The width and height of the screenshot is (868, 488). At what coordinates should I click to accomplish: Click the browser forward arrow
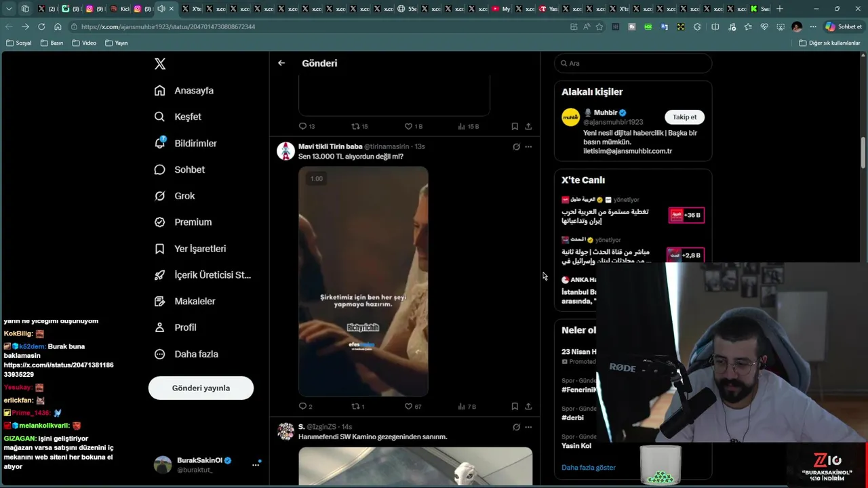(25, 26)
